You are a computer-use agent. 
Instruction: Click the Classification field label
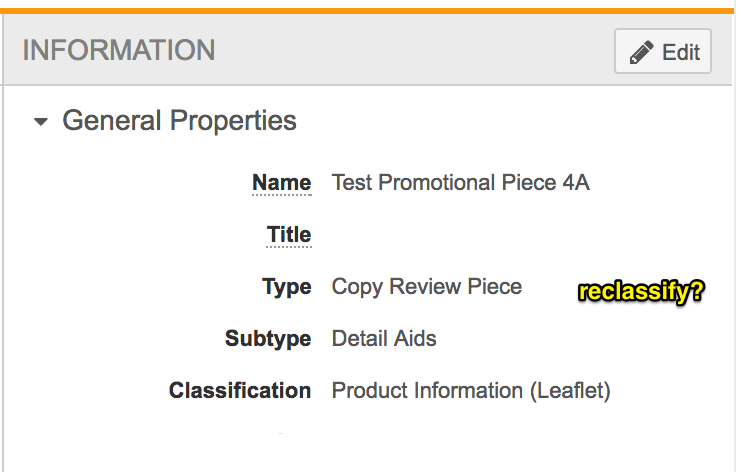coord(240,391)
